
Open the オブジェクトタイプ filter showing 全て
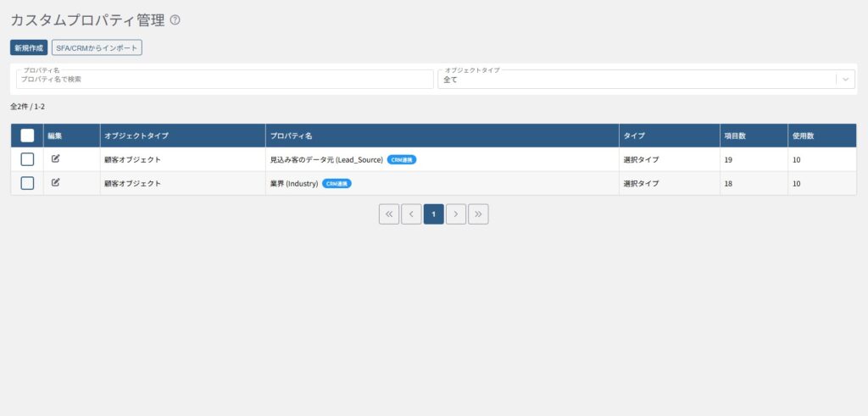point(636,79)
